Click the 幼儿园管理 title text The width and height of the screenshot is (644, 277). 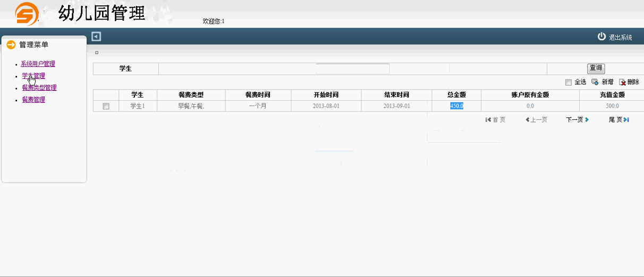click(x=101, y=13)
